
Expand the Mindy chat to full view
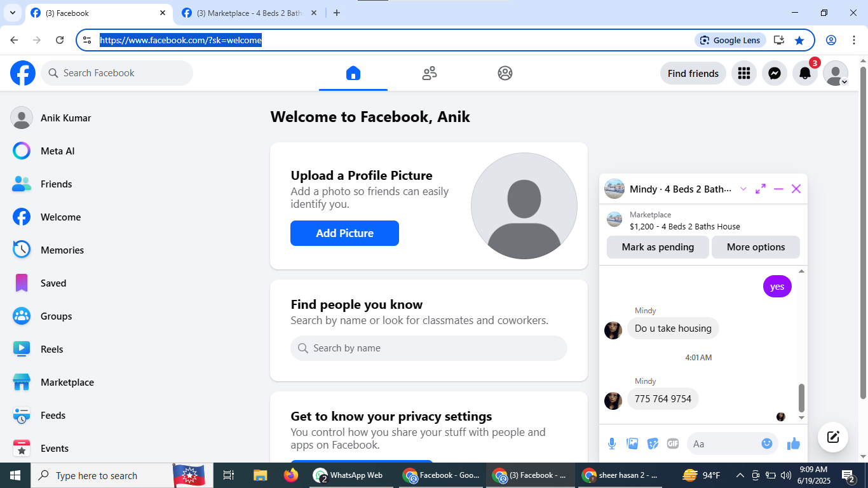coord(761,189)
